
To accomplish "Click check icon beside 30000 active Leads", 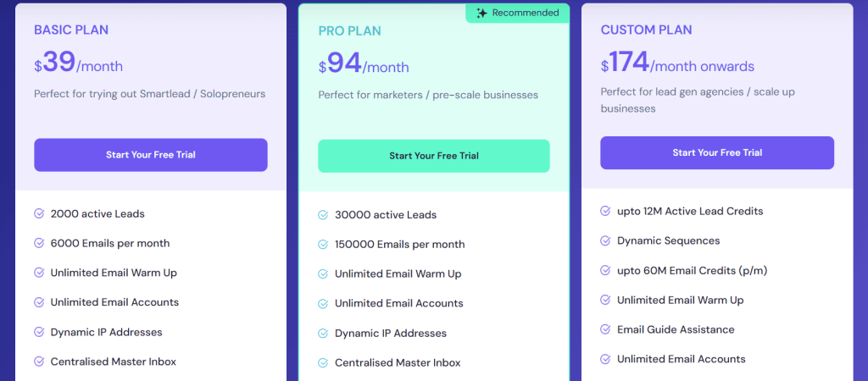I will tap(323, 215).
